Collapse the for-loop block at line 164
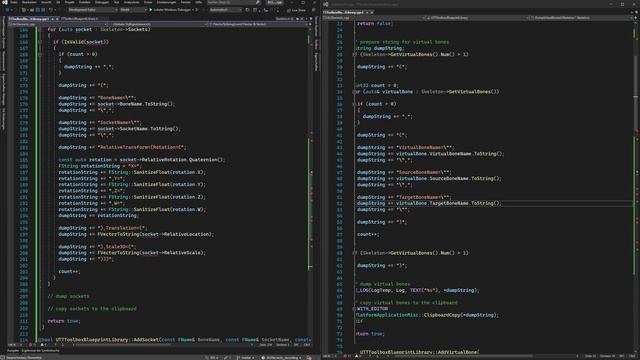This screenshot has width=640, height=360. click(40, 29)
